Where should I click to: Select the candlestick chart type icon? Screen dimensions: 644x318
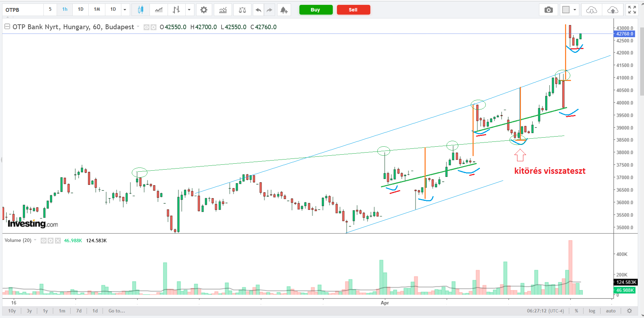(140, 10)
